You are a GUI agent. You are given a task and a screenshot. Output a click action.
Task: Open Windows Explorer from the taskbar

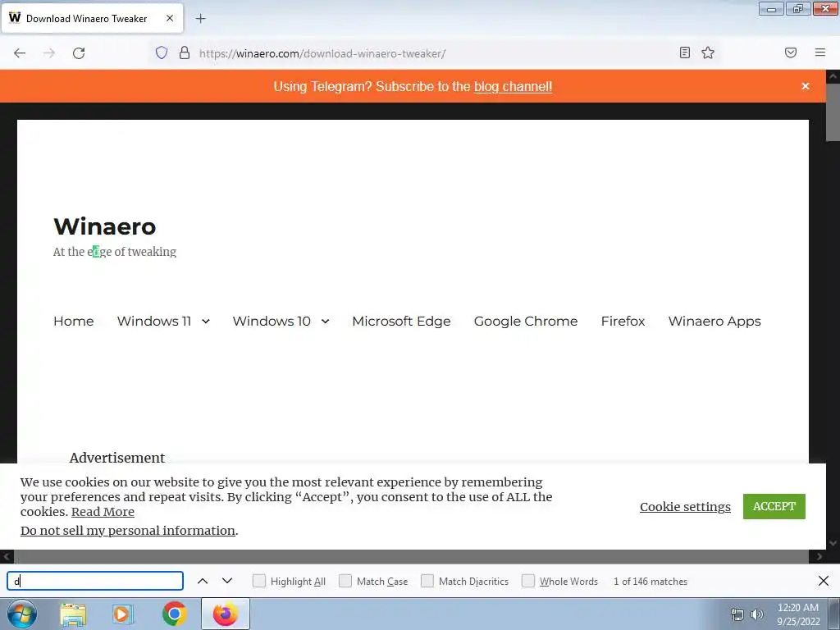coord(73,614)
